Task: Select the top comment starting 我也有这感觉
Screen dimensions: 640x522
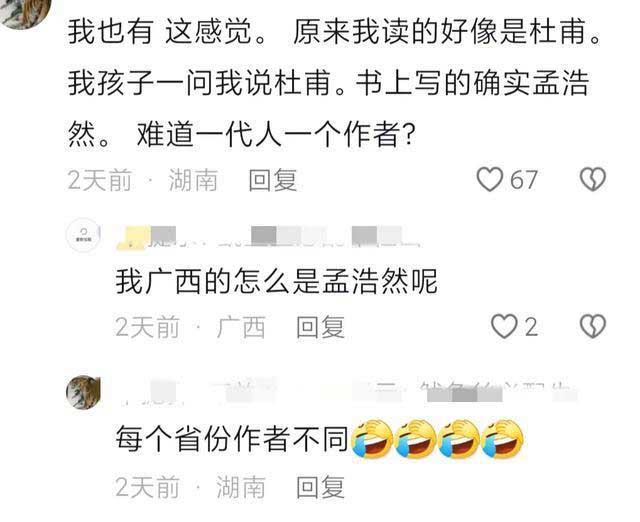Action: click(x=334, y=83)
